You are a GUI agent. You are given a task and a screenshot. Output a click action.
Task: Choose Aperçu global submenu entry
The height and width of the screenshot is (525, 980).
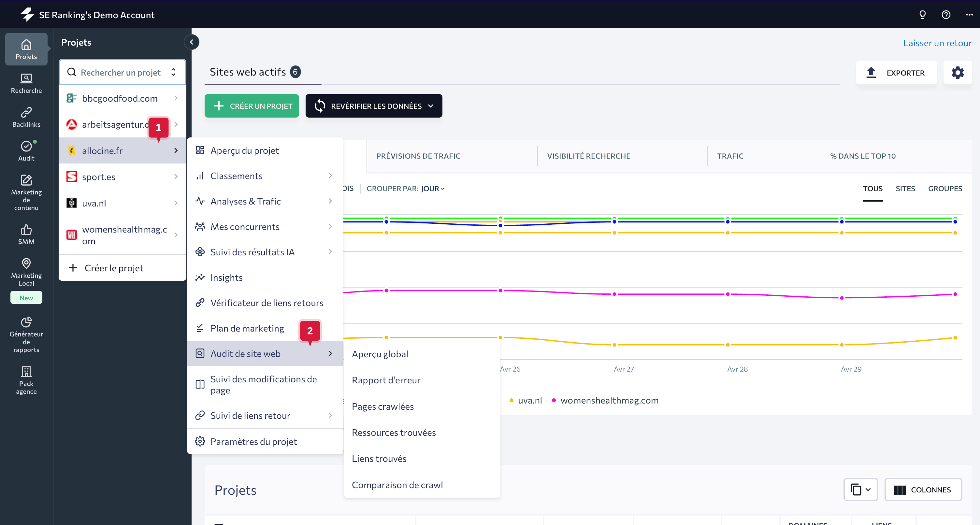422,354
